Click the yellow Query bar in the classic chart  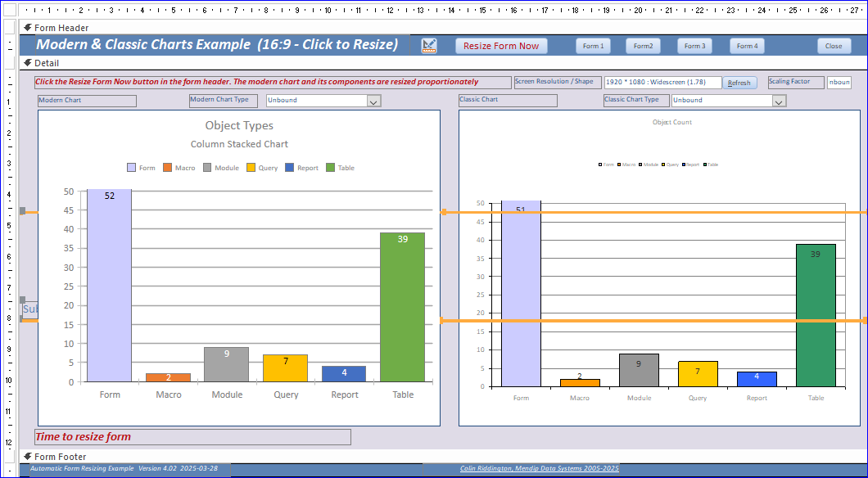(x=698, y=374)
